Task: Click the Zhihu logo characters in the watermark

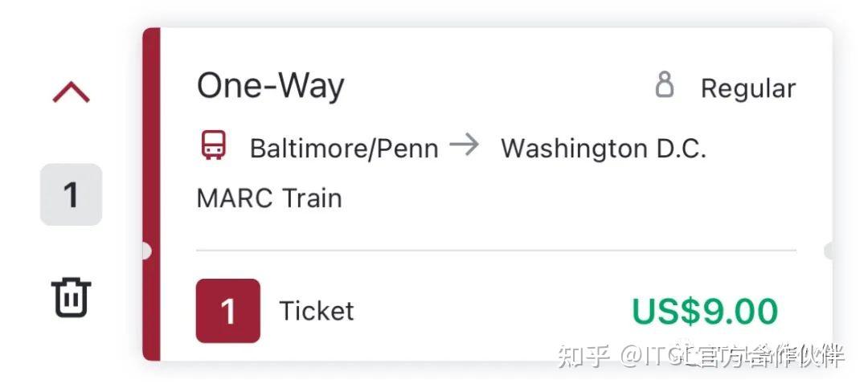Action: (x=583, y=355)
